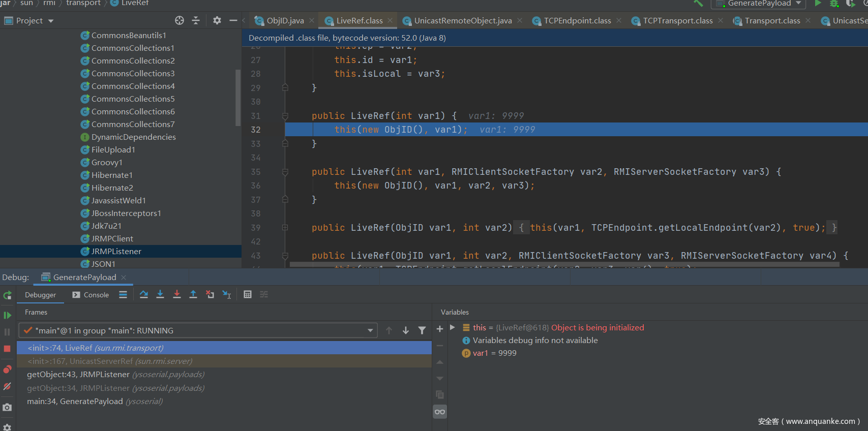Screen dimensions: 868x431
Task: Stop the debug session with red square
Action: (x=7, y=349)
